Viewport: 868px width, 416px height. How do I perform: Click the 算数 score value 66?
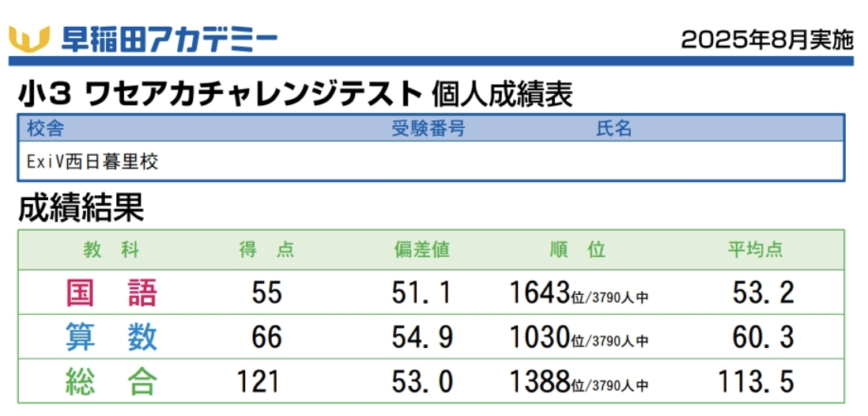coord(267,338)
